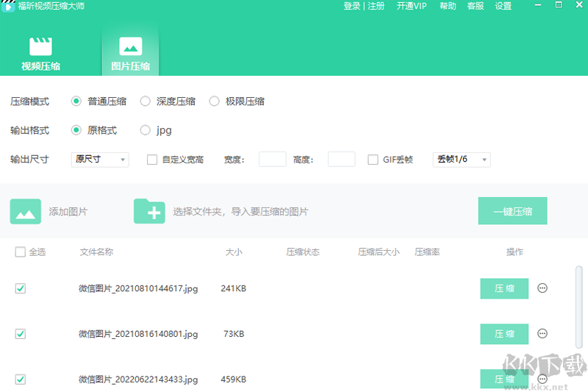The image size is (588, 392).
Task: Uncheck 微信图片_20210810144617.jpg row checkbox
Action: (21, 288)
